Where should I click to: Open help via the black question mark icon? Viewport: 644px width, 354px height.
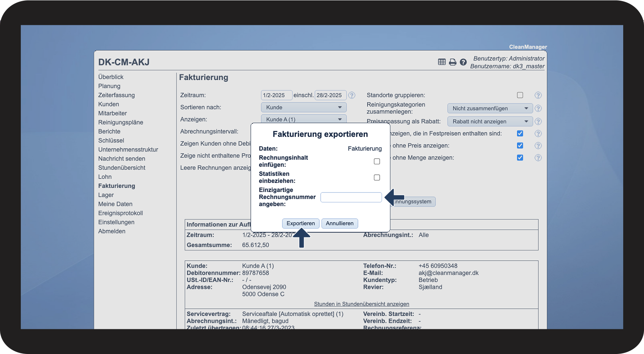(463, 62)
